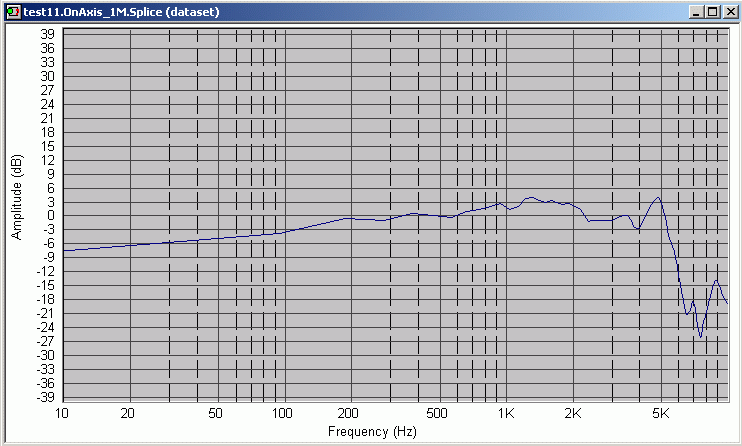
Task: Click the 12 amplitude tick label
Action: pyautogui.click(x=47, y=160)
